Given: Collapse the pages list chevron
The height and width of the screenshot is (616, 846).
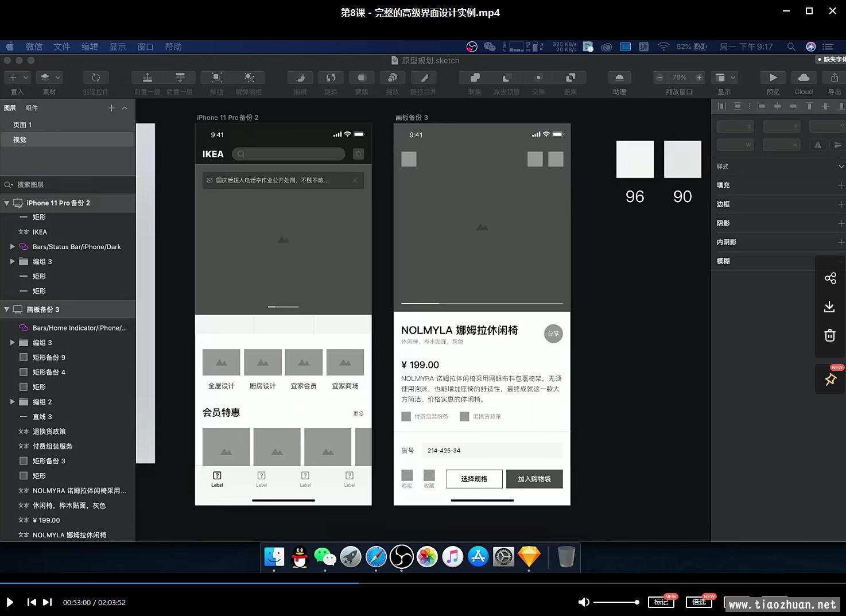Looking at the screenshot, I should [125, 108].
